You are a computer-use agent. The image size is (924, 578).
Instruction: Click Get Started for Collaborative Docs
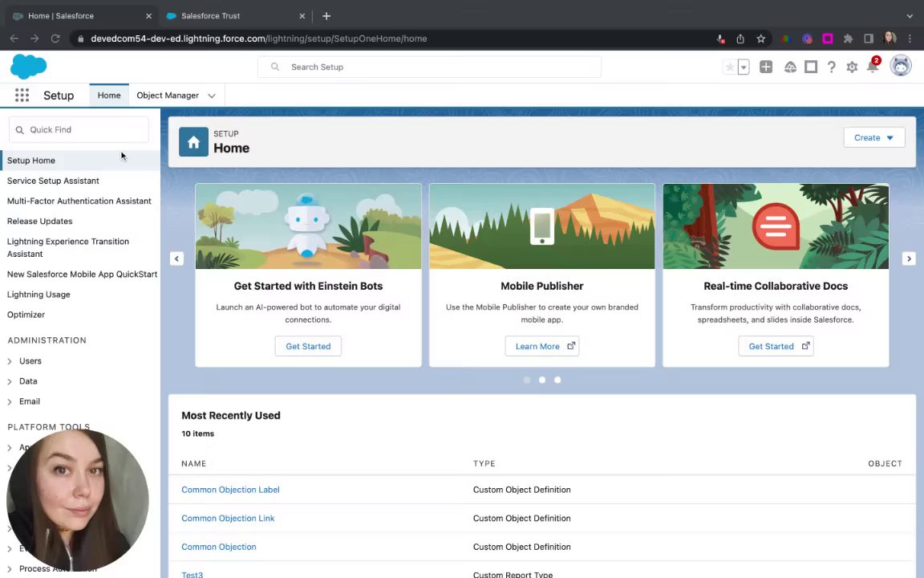click(x=776, y=346)
